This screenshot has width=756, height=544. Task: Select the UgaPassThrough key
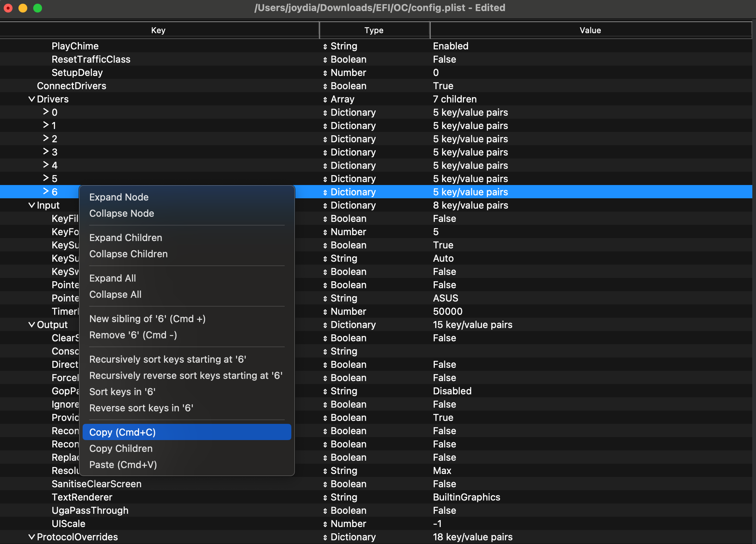(x=90, y=510)
